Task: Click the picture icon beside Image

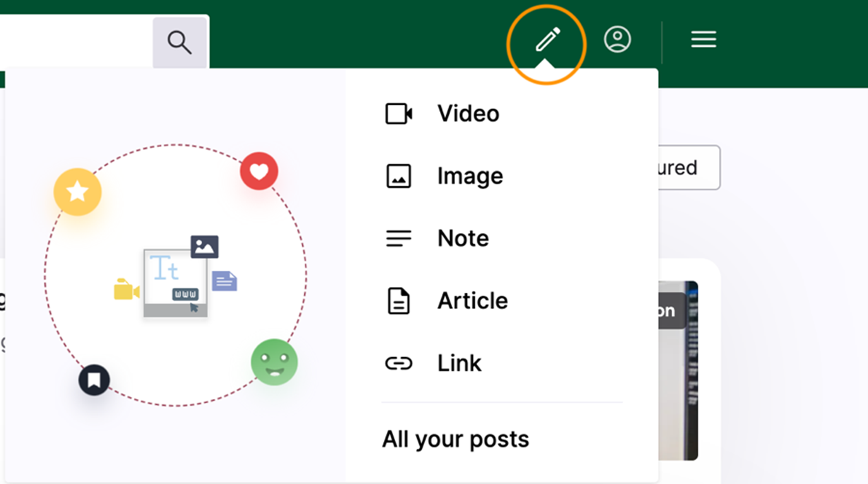Action: [x=398, y=176]
